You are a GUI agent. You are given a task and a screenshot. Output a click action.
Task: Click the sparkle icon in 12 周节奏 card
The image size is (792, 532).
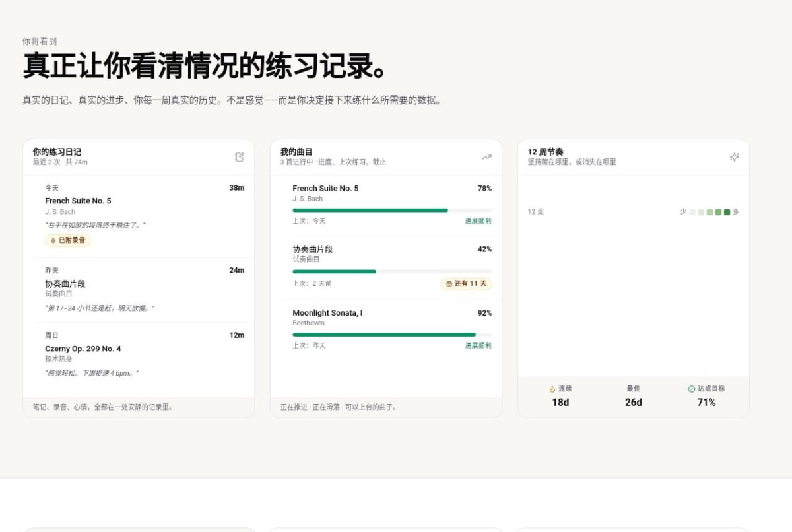[x=734, y=157]
